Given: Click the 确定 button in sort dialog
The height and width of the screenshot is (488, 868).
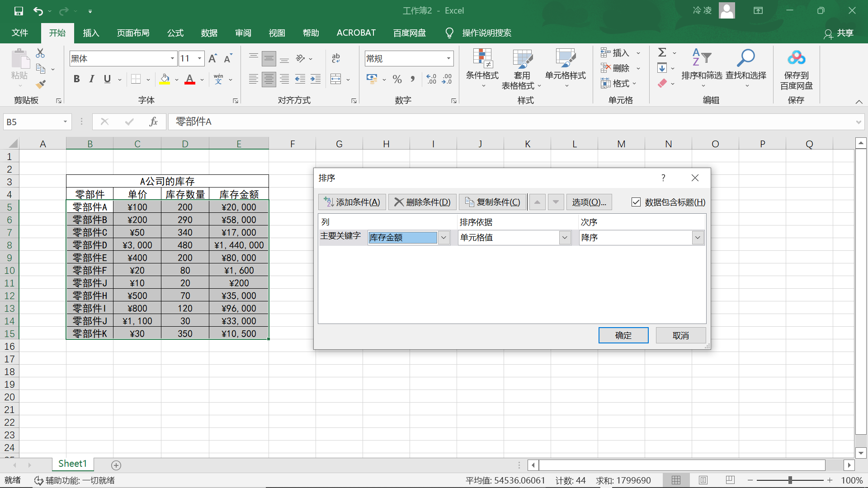Looking at the screenshot, I should point(623,335).
